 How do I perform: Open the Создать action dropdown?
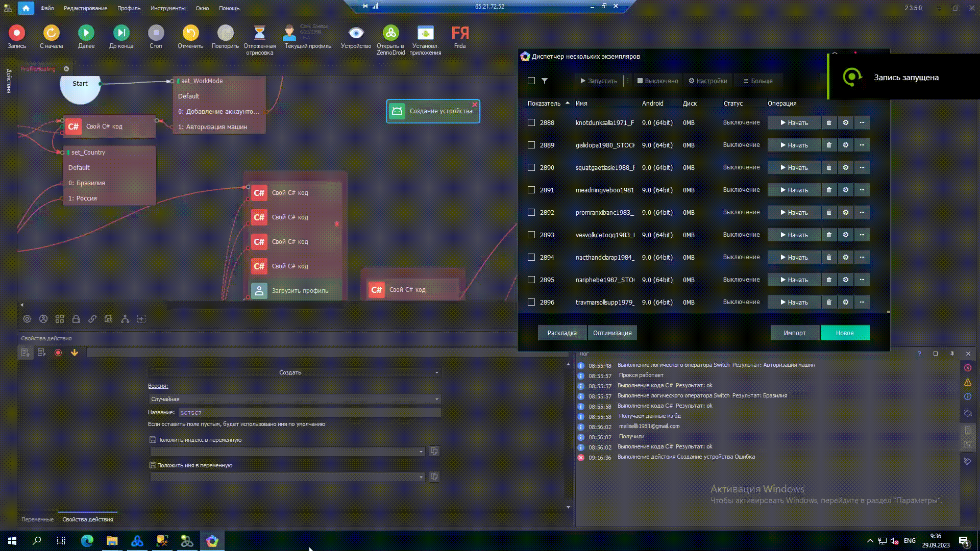tap(294, 373)
